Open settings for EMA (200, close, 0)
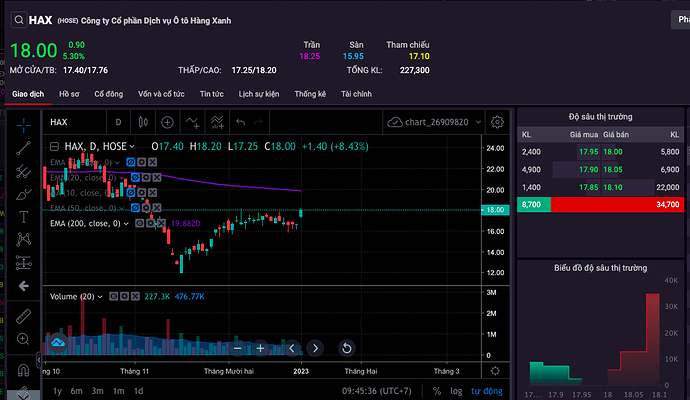This screenshot has height=400, width=690. click(x=150, y=224)
